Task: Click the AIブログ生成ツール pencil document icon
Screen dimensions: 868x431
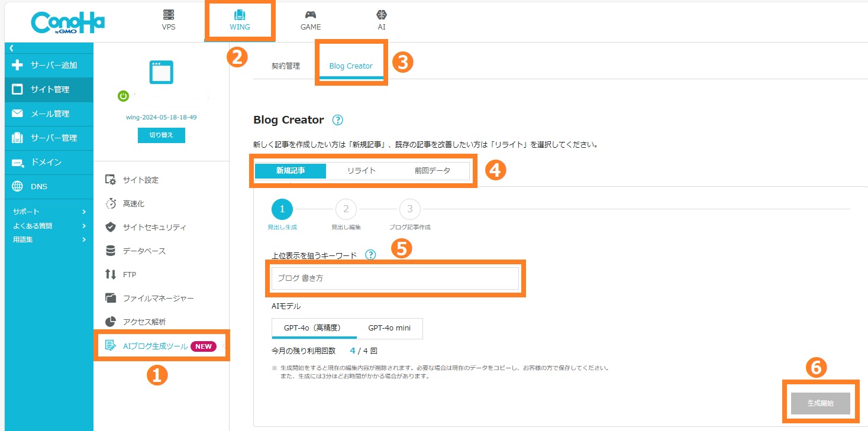Action: click(x=110, y=346)
